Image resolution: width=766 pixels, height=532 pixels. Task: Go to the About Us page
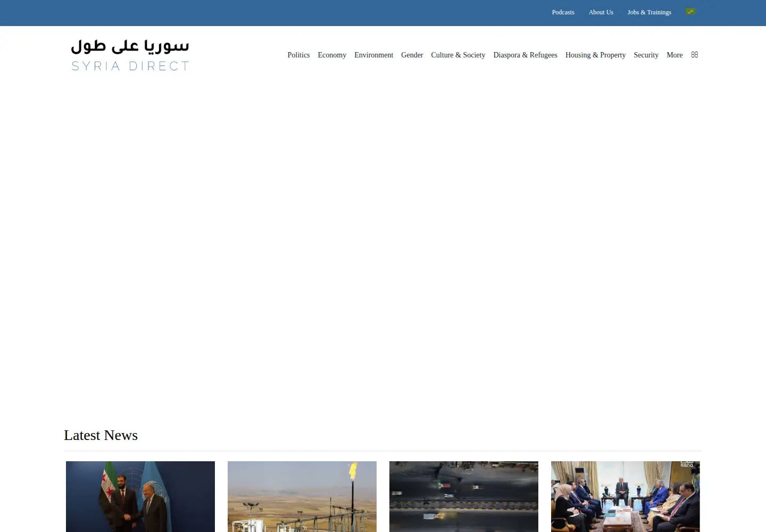[x=601, y=12]
